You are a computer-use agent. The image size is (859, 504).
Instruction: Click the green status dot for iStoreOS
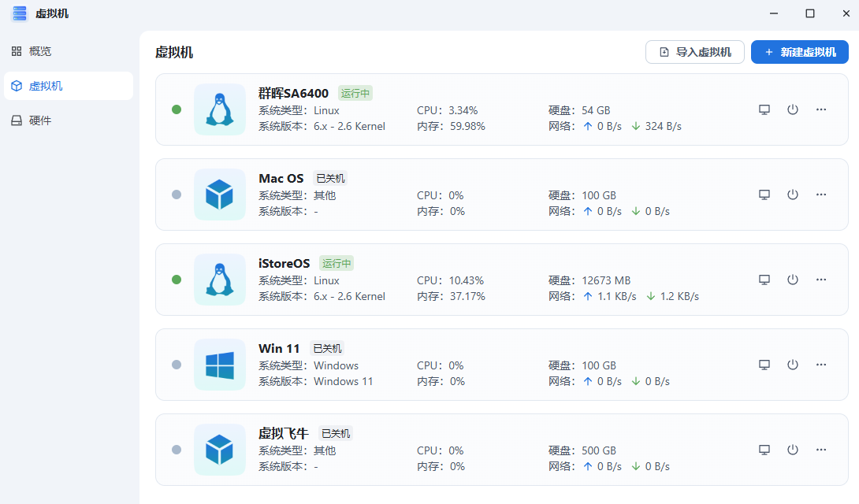177,280
